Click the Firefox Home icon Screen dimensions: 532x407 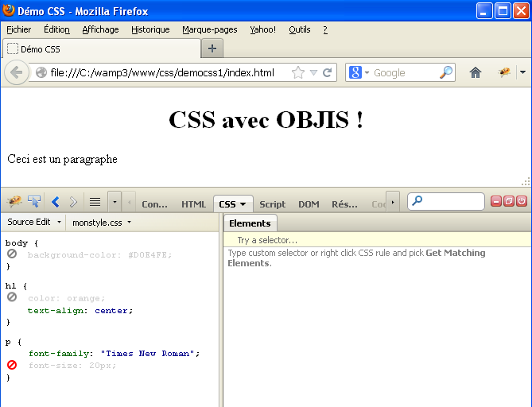[x=476, y=72]
